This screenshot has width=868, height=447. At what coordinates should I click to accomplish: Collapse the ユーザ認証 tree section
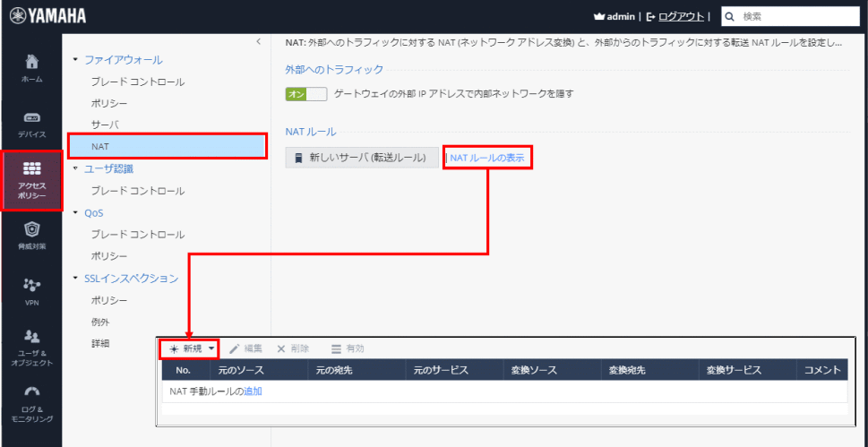[76, 168]
